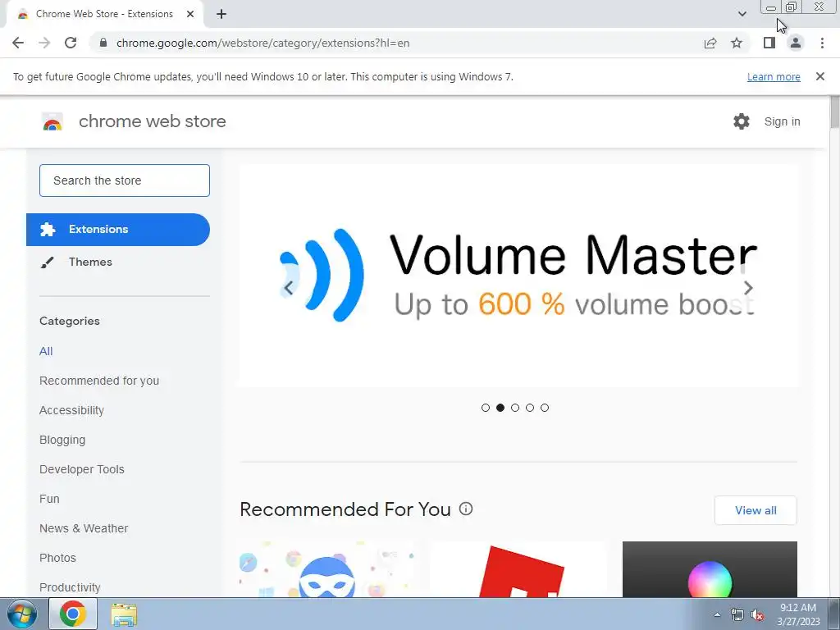
Task: Bookmark this tab with the star icon
Action: click(x=737, y=43)
